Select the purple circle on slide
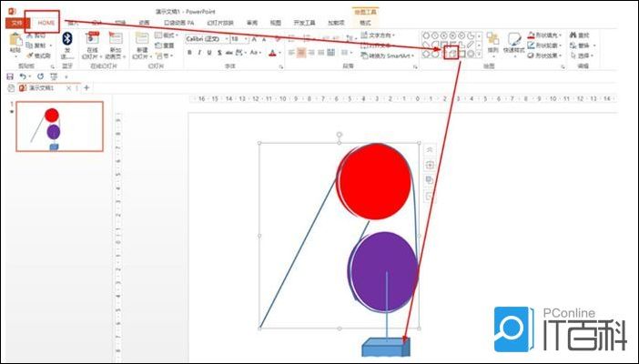 point(383,272)
